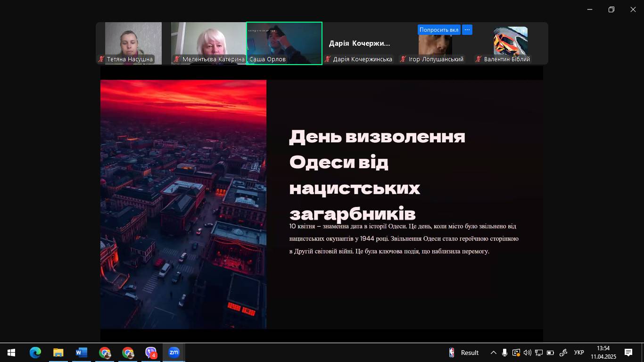Expand hidden system tray icons
Viewport: 644px width, 362px height.
point(494,353)
